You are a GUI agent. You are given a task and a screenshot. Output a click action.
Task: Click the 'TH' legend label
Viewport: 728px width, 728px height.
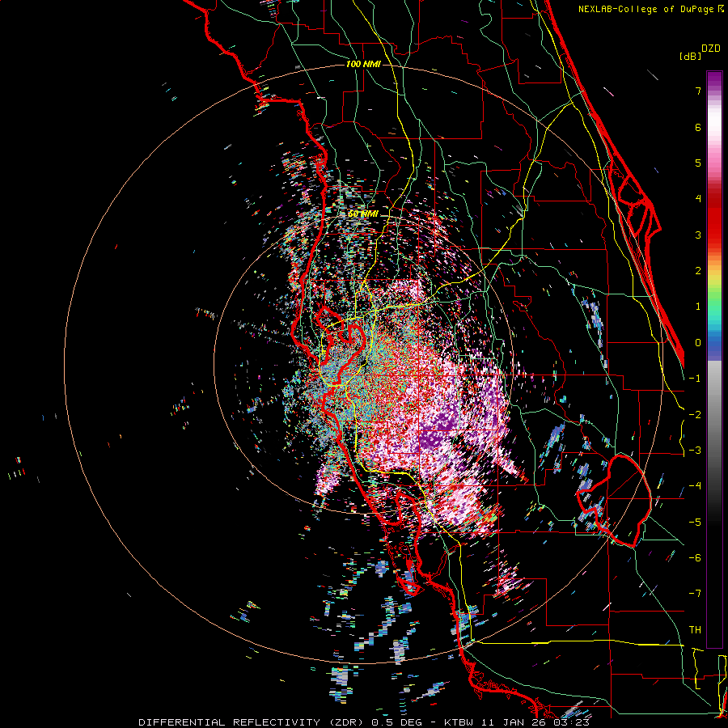[695, 630]
